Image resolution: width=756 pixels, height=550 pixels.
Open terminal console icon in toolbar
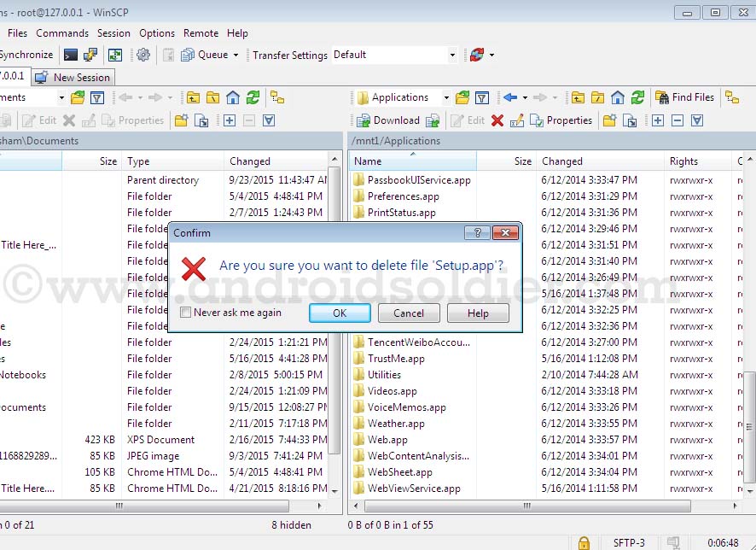click(x=71, y=55)
